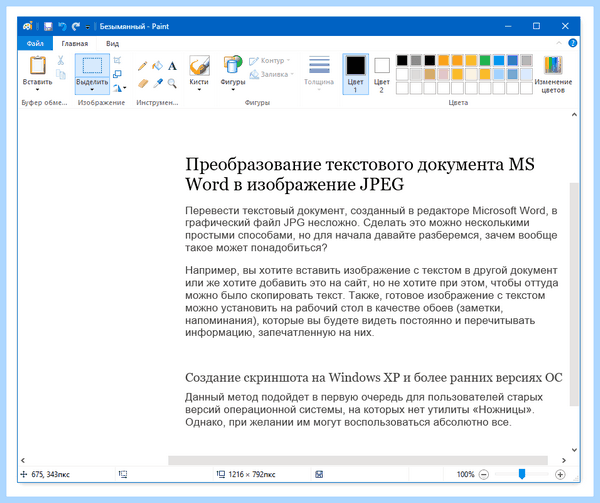Select Цвет 1 foreground color button

[355, 74]
